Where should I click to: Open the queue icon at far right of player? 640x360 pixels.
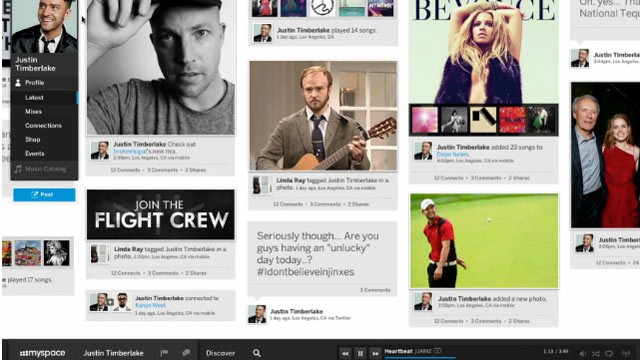click(626, 353)
